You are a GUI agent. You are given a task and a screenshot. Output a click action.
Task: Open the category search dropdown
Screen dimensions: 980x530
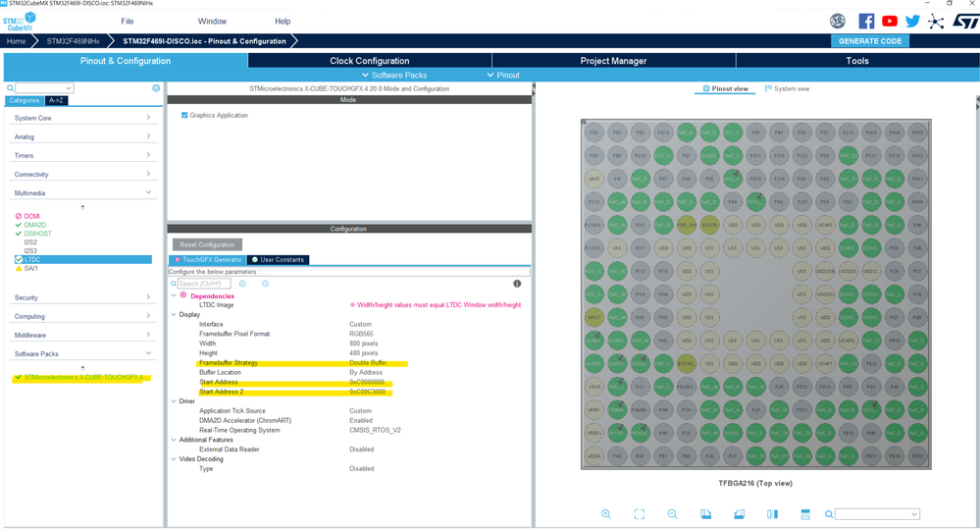(68, 88)
